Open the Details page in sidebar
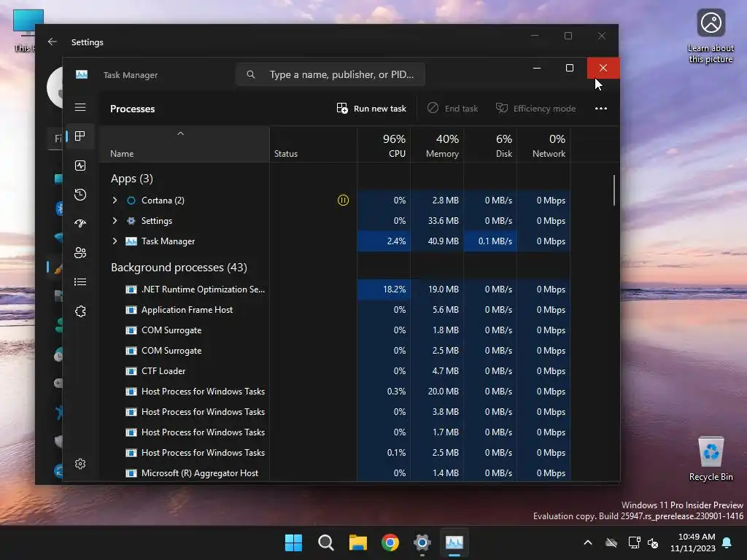747x560 pixels. [x=80, y=282]
